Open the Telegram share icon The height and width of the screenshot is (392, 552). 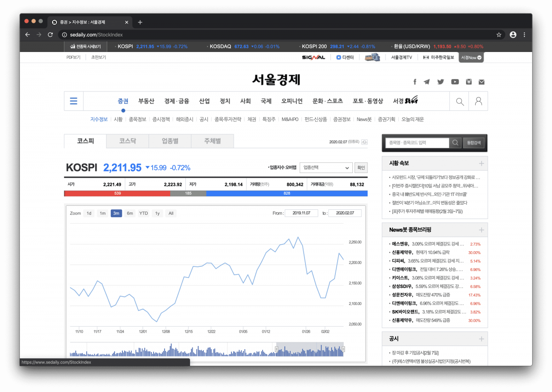[427, 82]
